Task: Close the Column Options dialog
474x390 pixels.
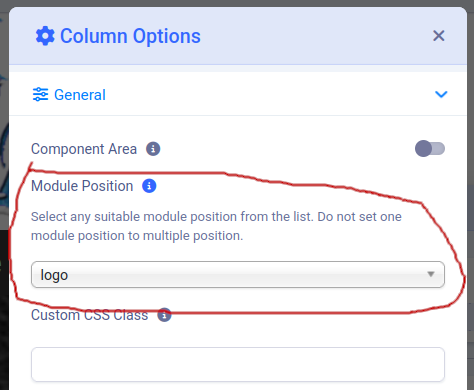Action: coord(438,36)
